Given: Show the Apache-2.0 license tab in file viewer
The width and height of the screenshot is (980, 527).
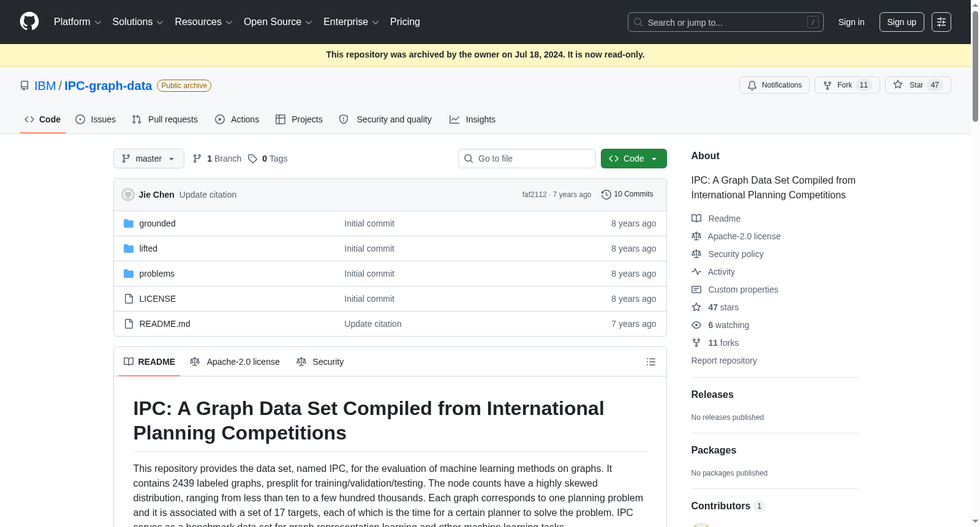Looking at the screenshot, I should coord(235,362).
